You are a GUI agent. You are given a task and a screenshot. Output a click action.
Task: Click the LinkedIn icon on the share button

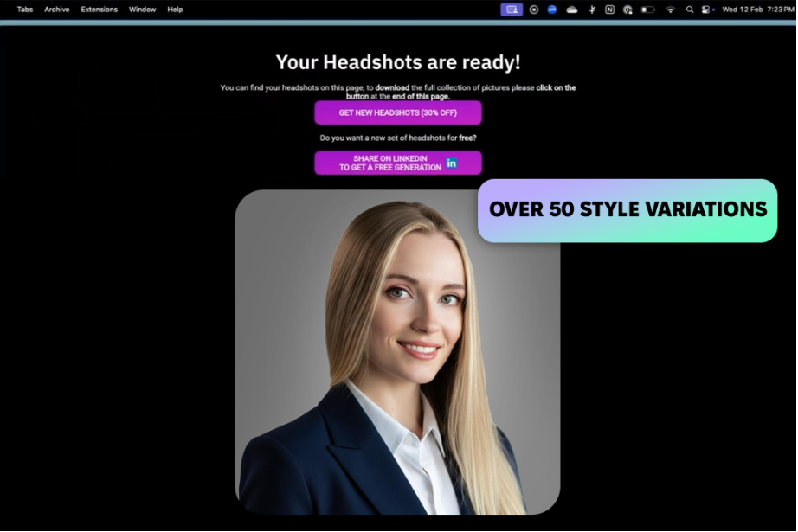click(x=451, y=162)
